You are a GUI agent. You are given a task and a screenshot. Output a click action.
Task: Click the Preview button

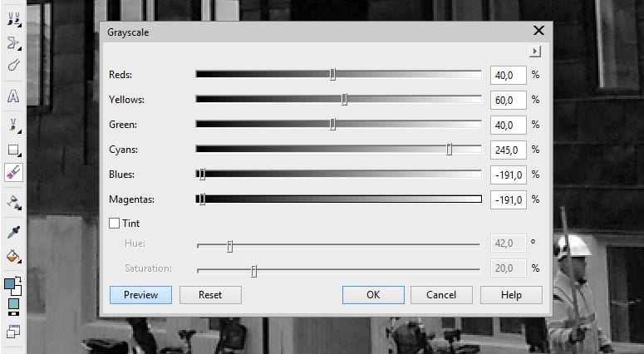[x=140, y=295]
